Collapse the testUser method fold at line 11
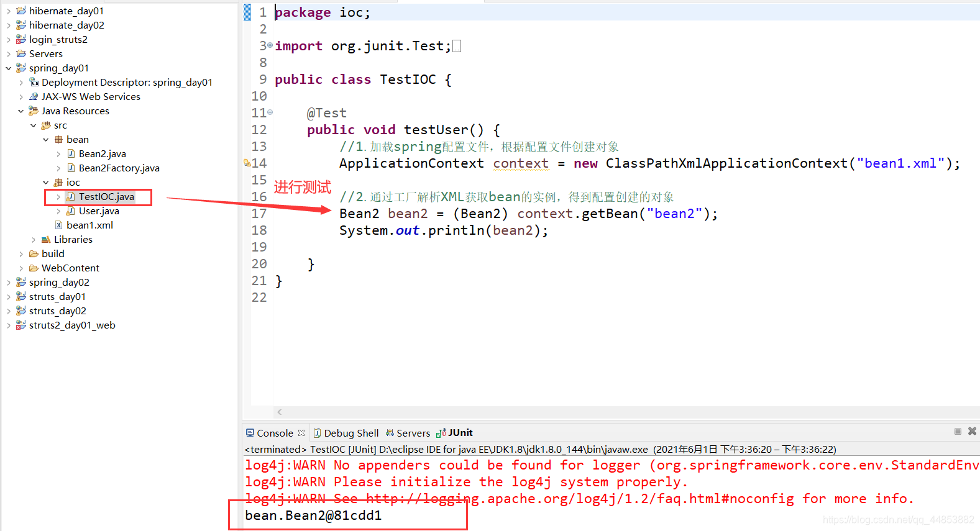The image size is (980, 531). 270,112
